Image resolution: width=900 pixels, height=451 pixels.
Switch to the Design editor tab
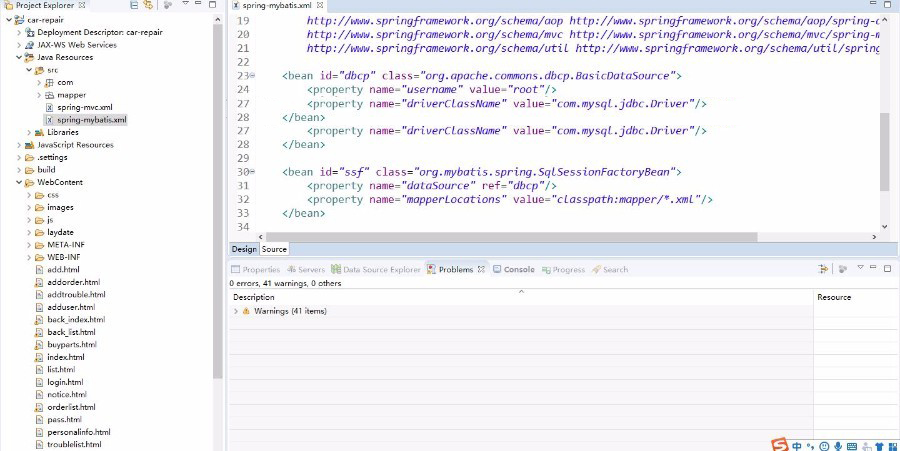click(x=244, y=249)
